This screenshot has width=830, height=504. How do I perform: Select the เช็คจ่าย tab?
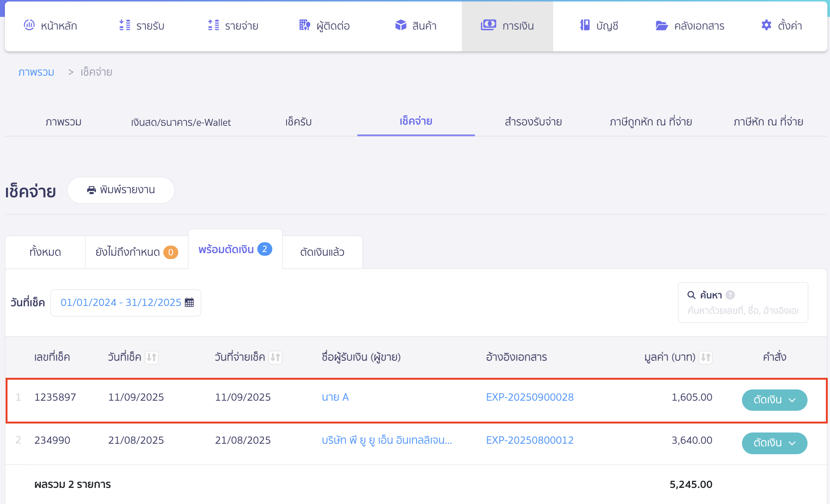[416, 121]
